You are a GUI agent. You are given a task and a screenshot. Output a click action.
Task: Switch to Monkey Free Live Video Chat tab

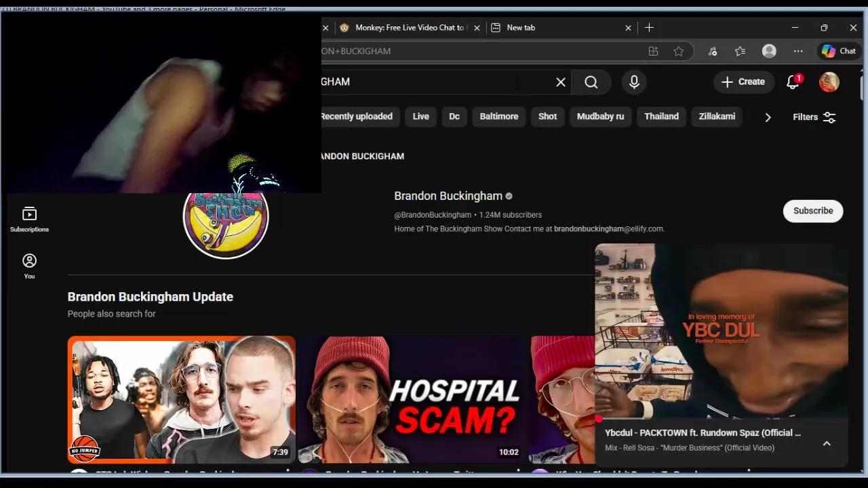(410, 28)
